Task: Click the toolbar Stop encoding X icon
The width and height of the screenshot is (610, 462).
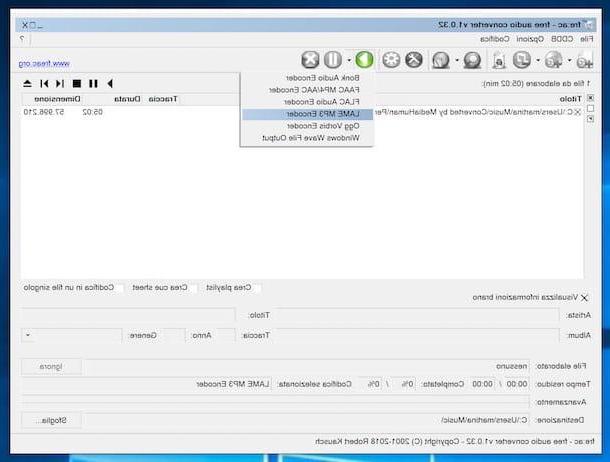Action: [310, 60]
